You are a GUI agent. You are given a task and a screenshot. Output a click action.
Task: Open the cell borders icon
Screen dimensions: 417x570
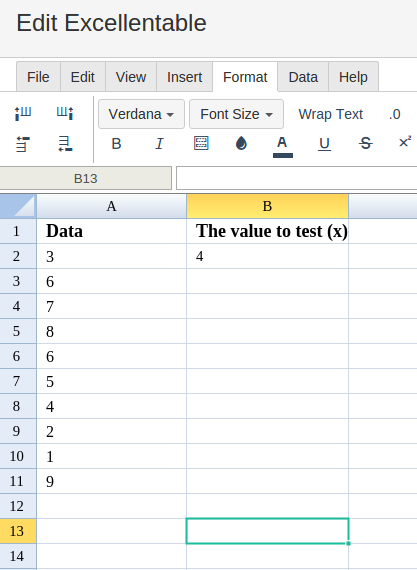point(201,143)
